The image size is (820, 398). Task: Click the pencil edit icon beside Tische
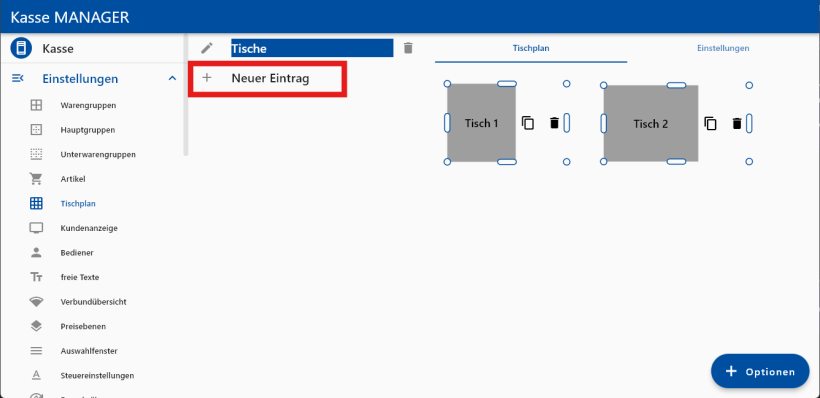[207, 48]
